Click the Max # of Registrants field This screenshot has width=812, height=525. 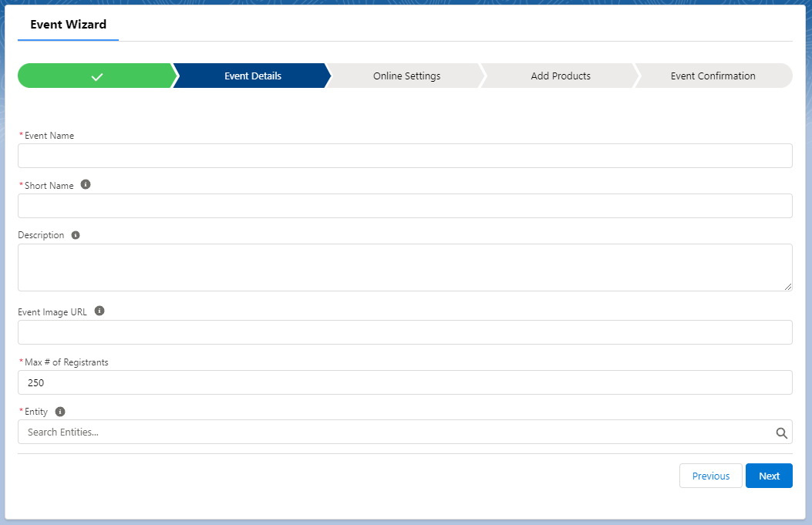405,382
